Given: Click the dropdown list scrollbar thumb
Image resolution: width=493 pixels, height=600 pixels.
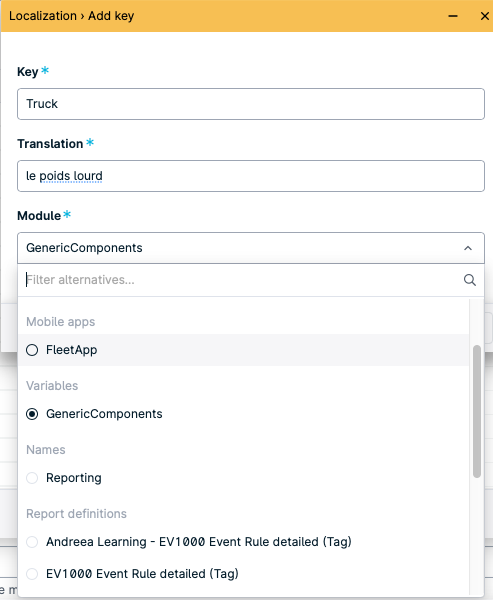Looking at the screenshot, I should coord(477,411).
